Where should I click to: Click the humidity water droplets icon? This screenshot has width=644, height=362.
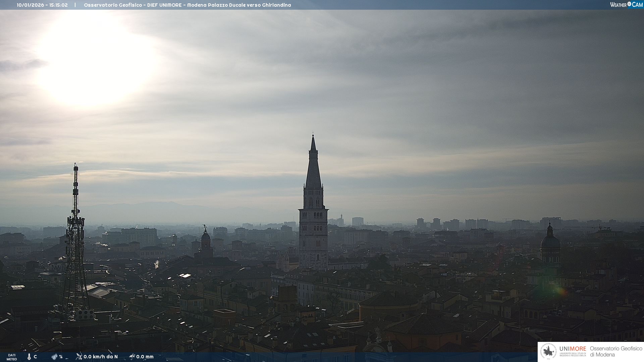[x=54, y=357]
